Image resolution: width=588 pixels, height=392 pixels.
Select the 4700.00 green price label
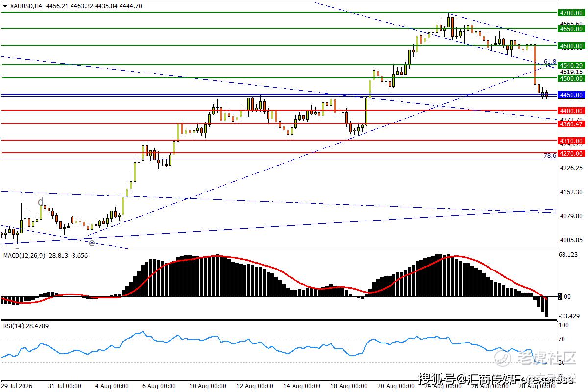571,13
